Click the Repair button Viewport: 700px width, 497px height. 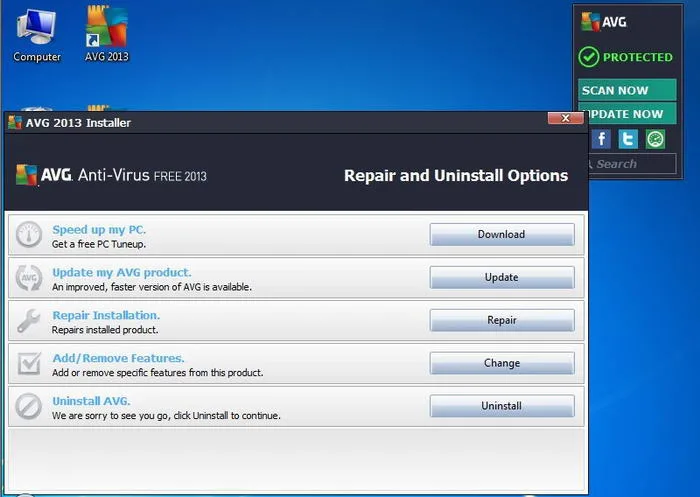[x=502, y=320]
